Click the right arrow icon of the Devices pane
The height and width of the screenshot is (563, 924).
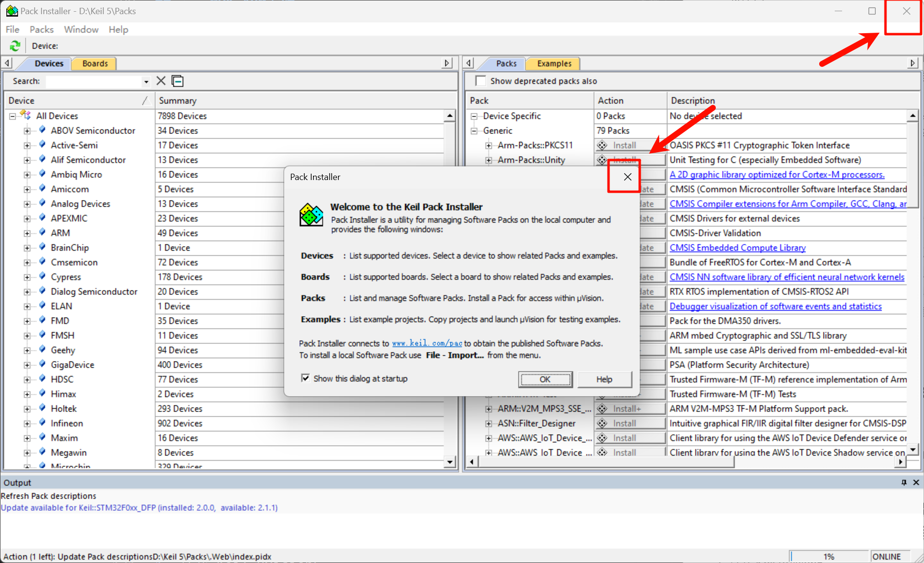tap(447, 63)
